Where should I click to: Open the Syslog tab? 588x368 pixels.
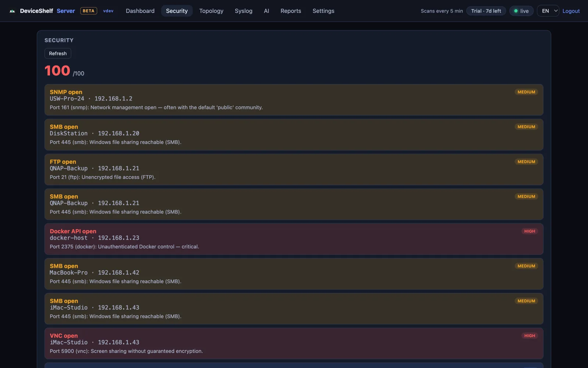tap(244, 11)
